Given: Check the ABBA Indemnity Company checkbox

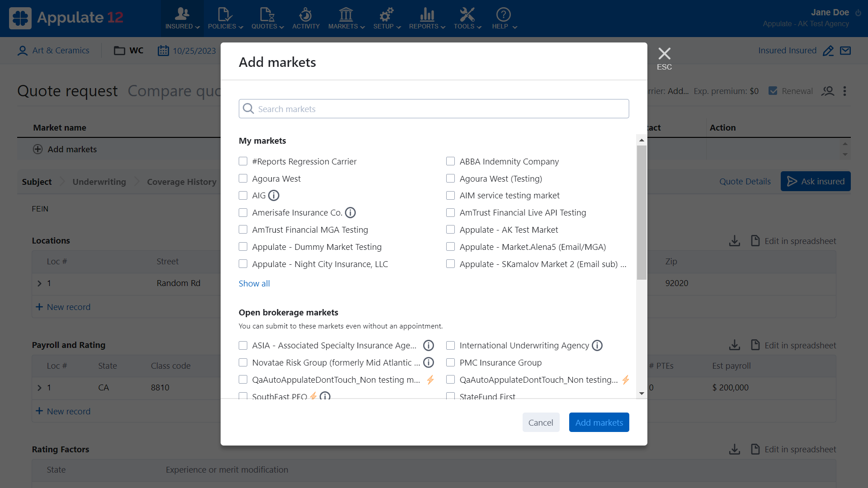Looking at the screenshot, I should point(451,161).
